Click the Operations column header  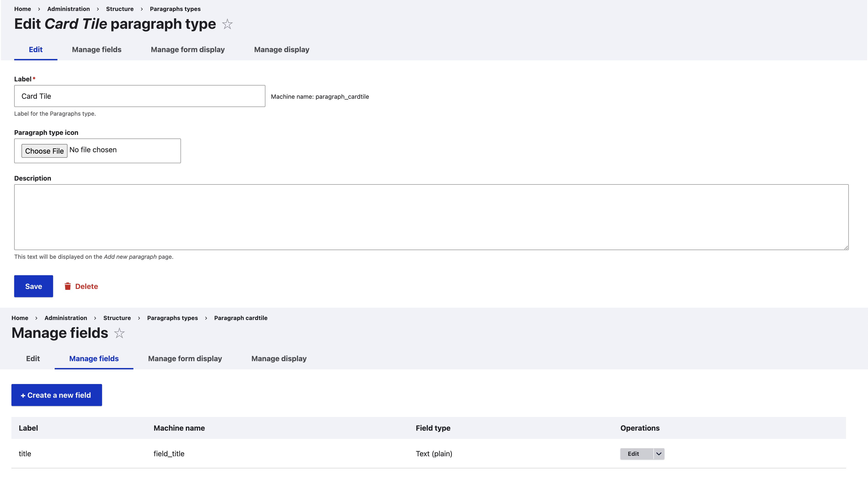click(x=640, y=428)
